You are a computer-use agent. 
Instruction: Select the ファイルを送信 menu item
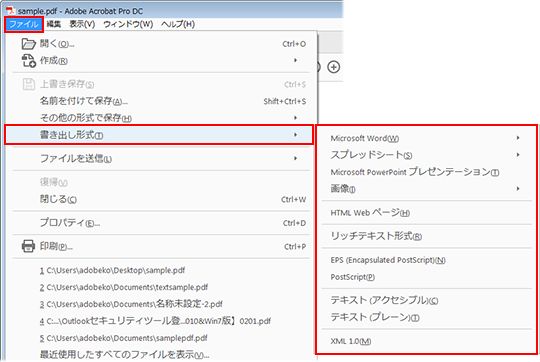(160, 158)
